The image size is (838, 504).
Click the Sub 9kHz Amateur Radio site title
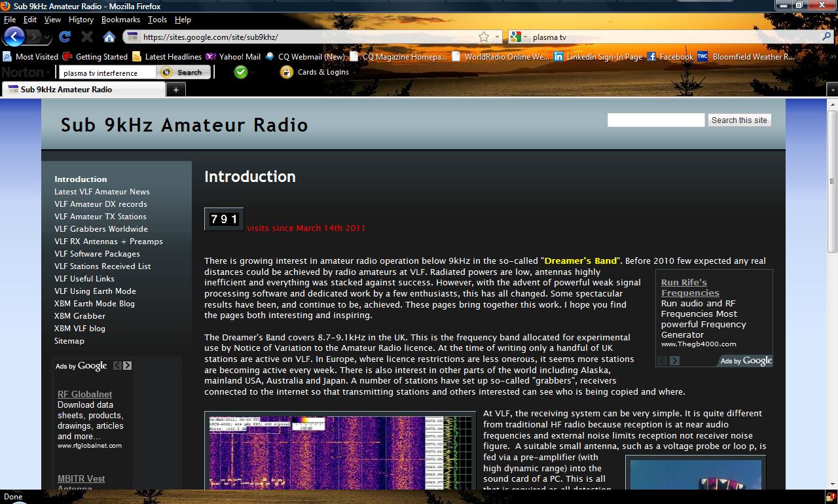pos(185,124)
